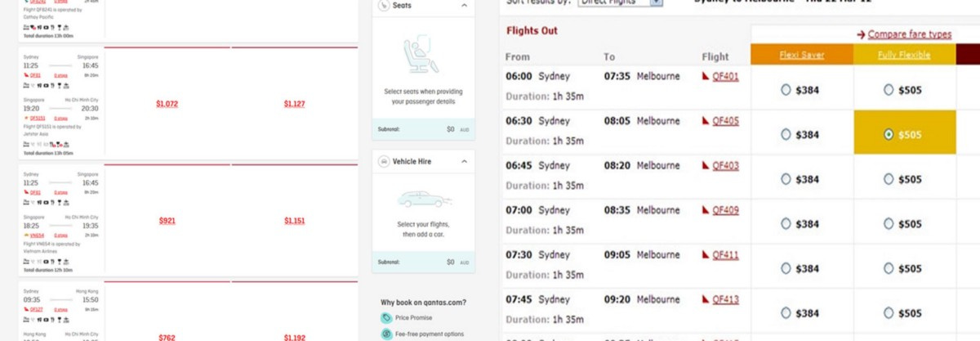
Task: Select Flexi Saver $384 for the 07:30 flight
Action: click(786, 268)
